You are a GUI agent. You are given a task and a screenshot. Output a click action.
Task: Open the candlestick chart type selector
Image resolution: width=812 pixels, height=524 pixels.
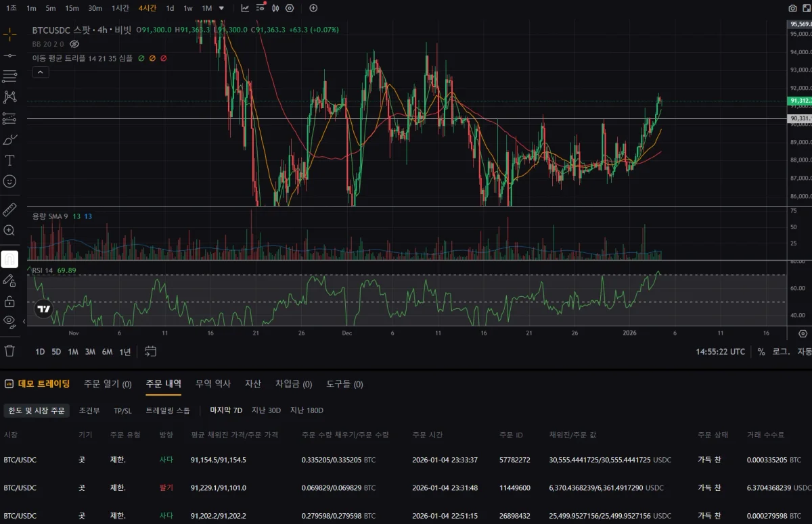click(275, 8)
